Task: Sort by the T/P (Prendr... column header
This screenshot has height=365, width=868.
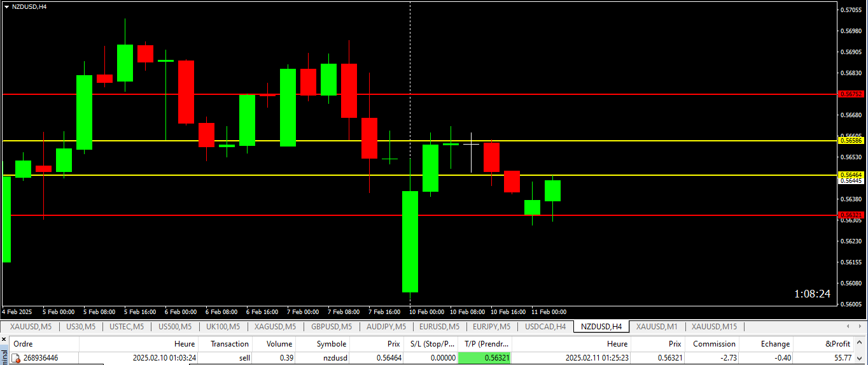Action: tap(485, 344)
